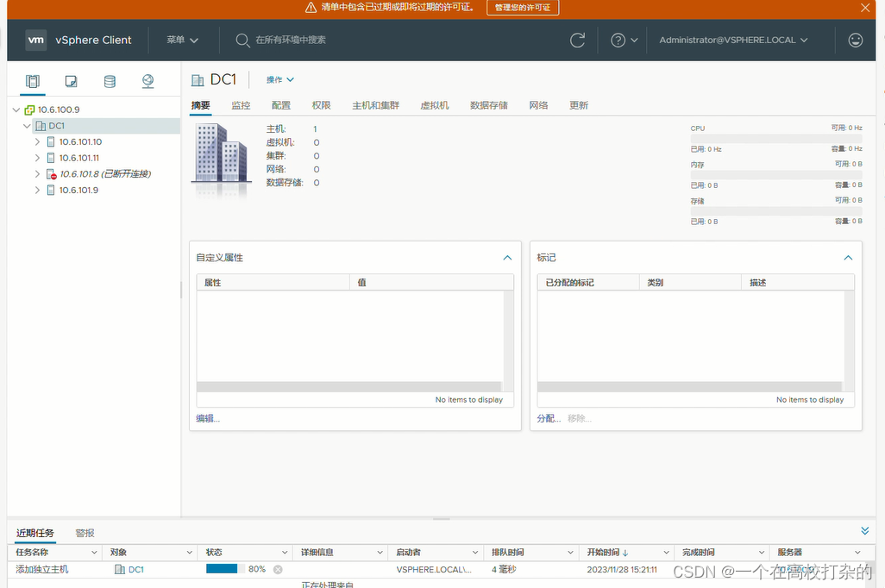The width and height of the screenshot is (885, 588).
Task: Click the 编辑... link under custom attributes
Action: [x=208, y=419]
